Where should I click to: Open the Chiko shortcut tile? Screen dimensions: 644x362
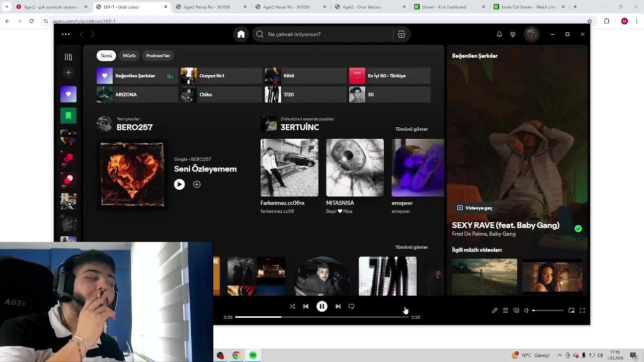221,95
